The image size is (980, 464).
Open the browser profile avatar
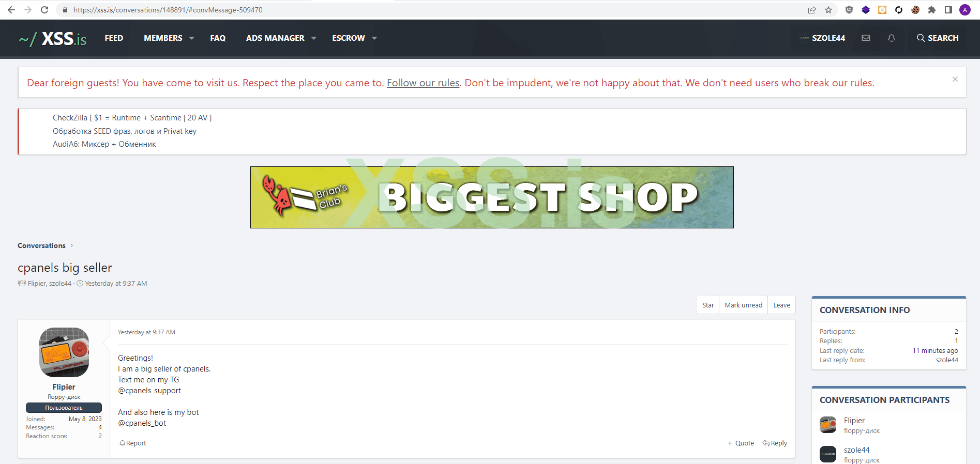(x=965, y=10)
